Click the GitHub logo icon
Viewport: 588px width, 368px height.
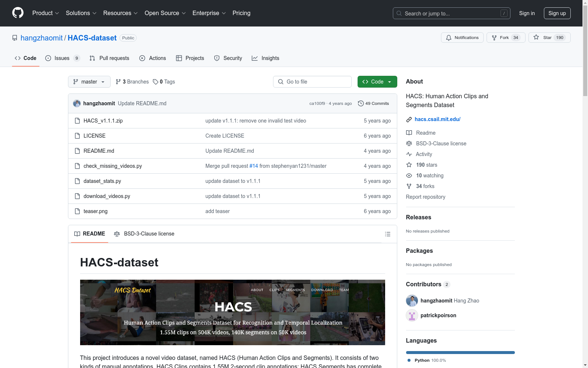[18, 13]
